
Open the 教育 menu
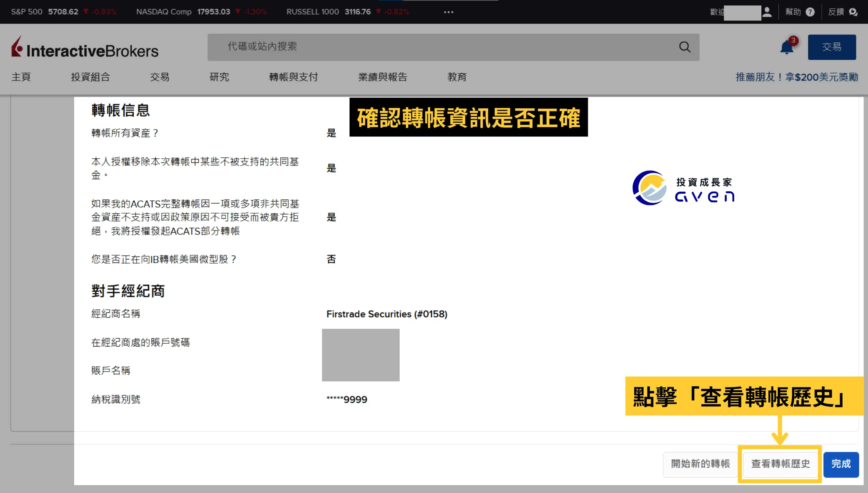[x=457, y=77]
